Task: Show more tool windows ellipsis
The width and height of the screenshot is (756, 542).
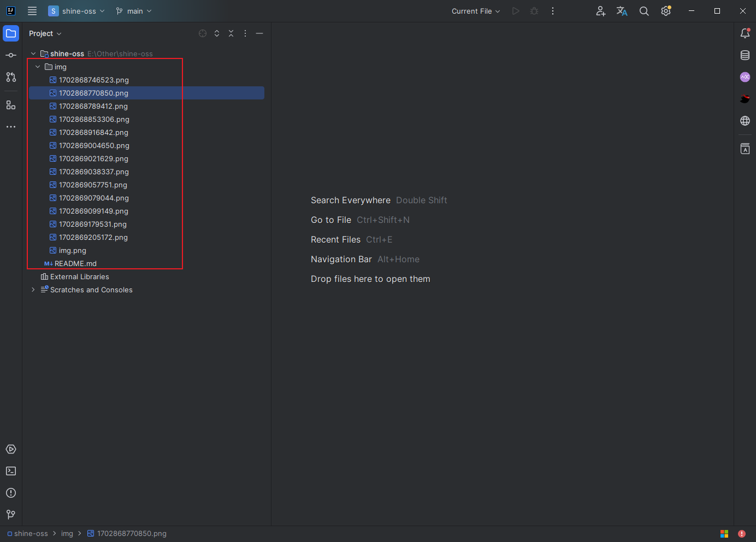Action: click(x=11, y=127)
